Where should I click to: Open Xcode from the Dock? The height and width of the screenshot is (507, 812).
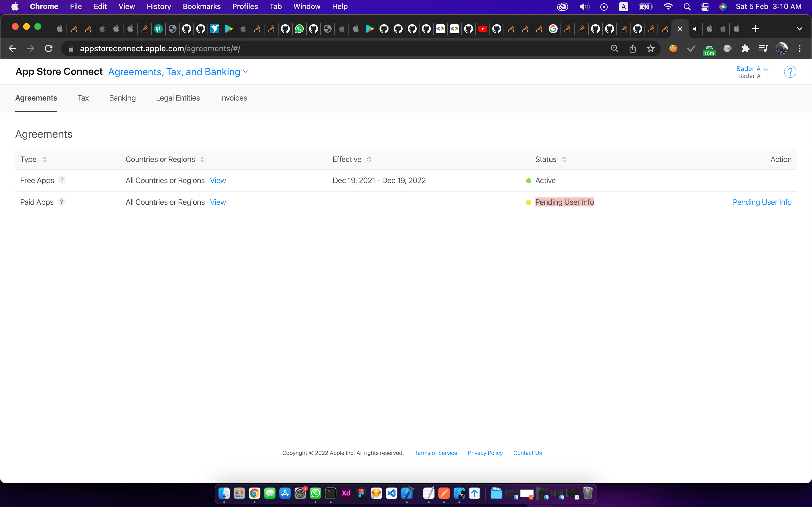coord(408,493)
